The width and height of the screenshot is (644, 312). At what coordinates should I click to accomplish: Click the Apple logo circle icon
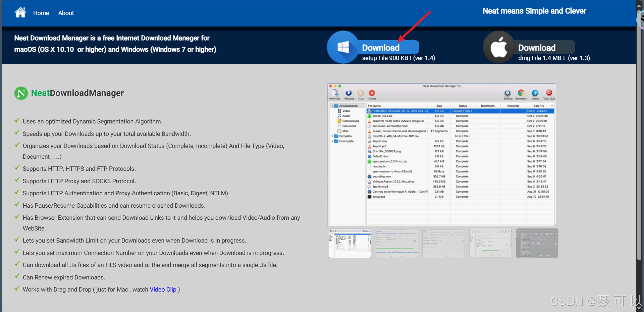coord(499,47)
